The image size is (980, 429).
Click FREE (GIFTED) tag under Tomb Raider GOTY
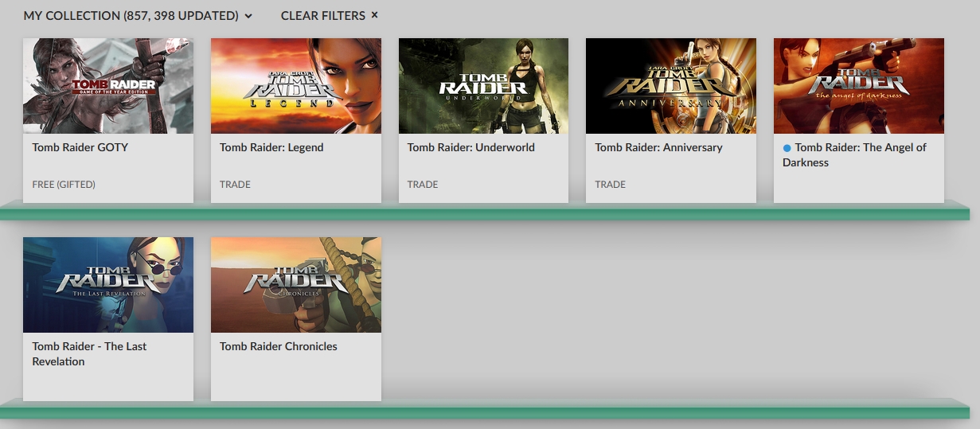pos(64,185)
